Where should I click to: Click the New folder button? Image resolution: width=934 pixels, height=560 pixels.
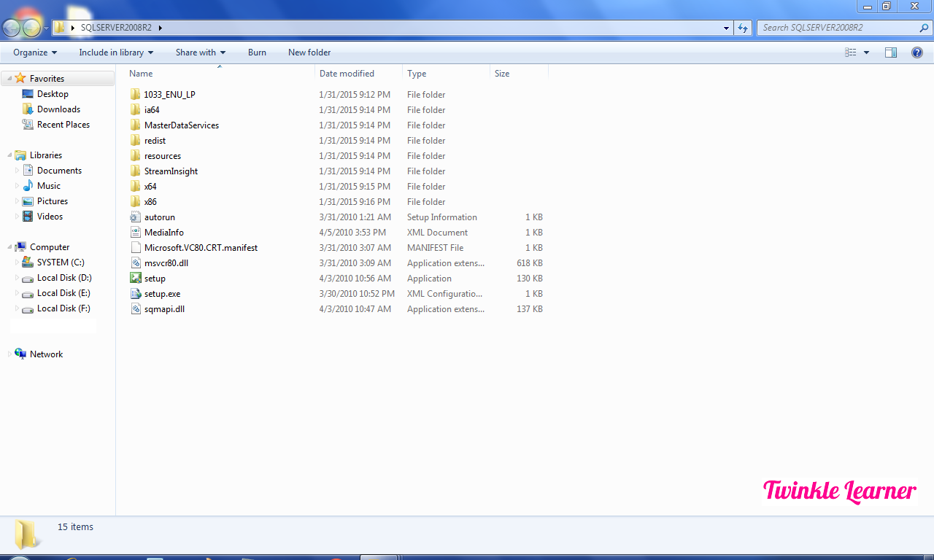click(x=309, y=52)
